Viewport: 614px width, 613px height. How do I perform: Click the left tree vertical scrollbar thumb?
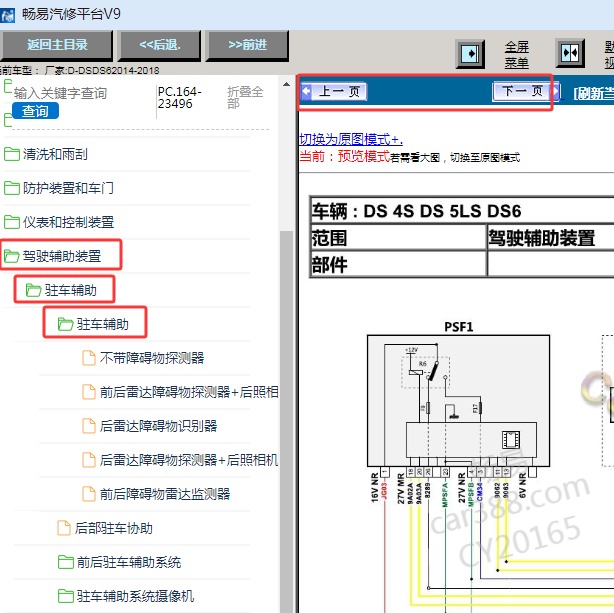pos(287,421)
